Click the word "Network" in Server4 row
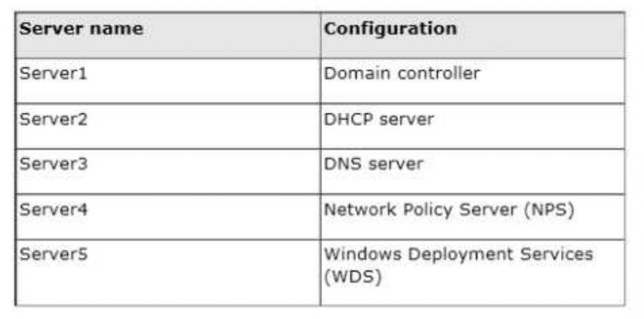Viewport: 644px width, 319px height. tap(357, 210)
